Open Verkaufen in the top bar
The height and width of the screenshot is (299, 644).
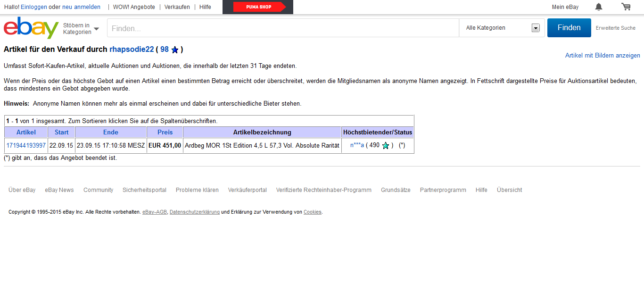pos(177,7)
